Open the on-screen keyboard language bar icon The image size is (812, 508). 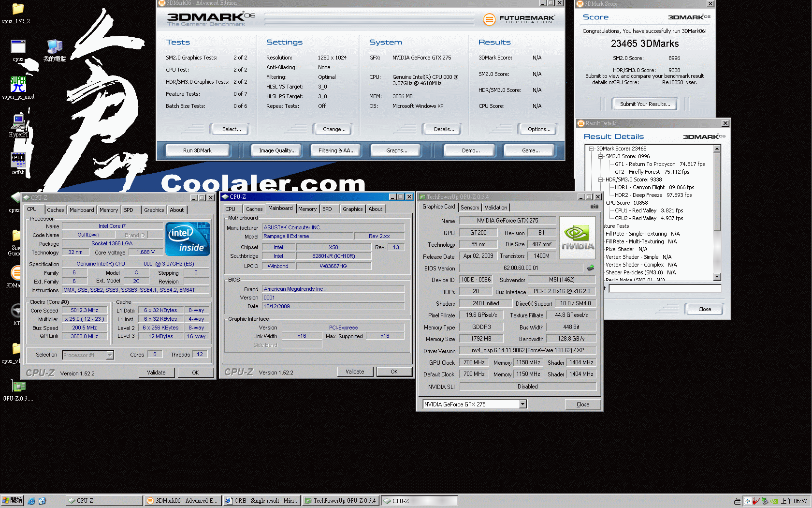(737, 501)
